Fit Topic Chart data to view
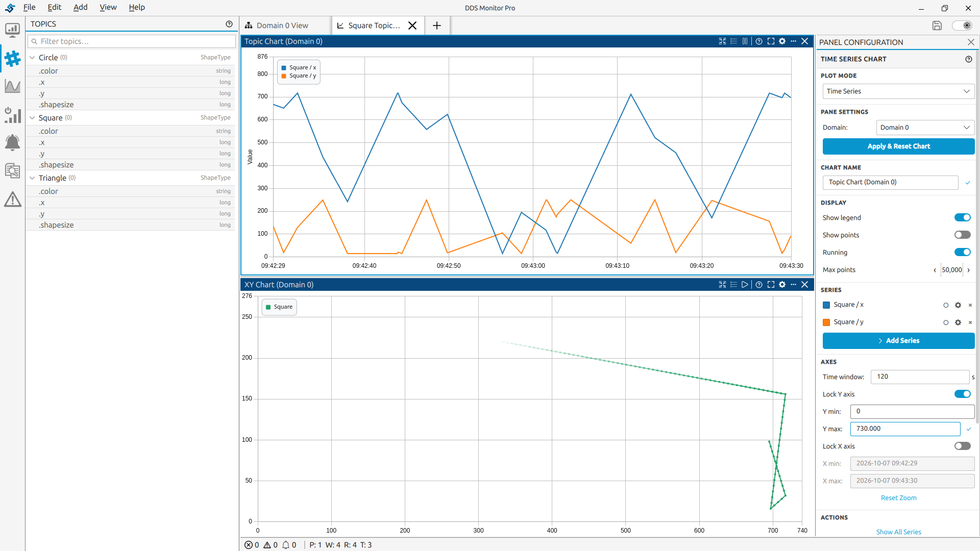This screenshot has width=980, height=551. (x=722, y=41)
